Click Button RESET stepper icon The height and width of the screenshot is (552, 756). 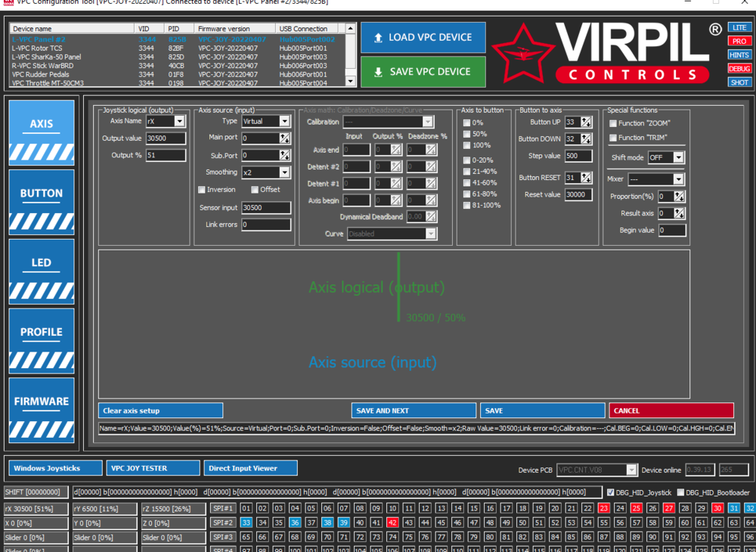[x=586, y=178]
